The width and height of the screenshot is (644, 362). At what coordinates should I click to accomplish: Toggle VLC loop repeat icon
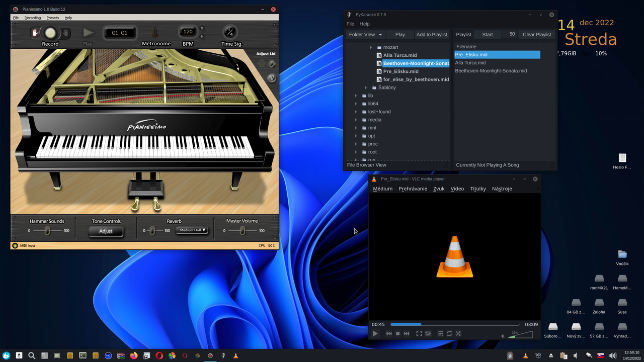click(449, 333)
